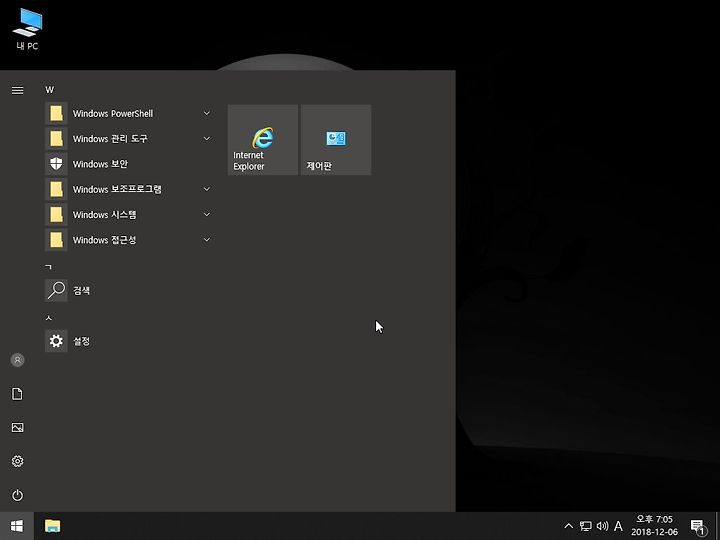The image size is (720, 540).
Task: Open Windows 접근성 folder icon
Action: click(x=56, y=240)
